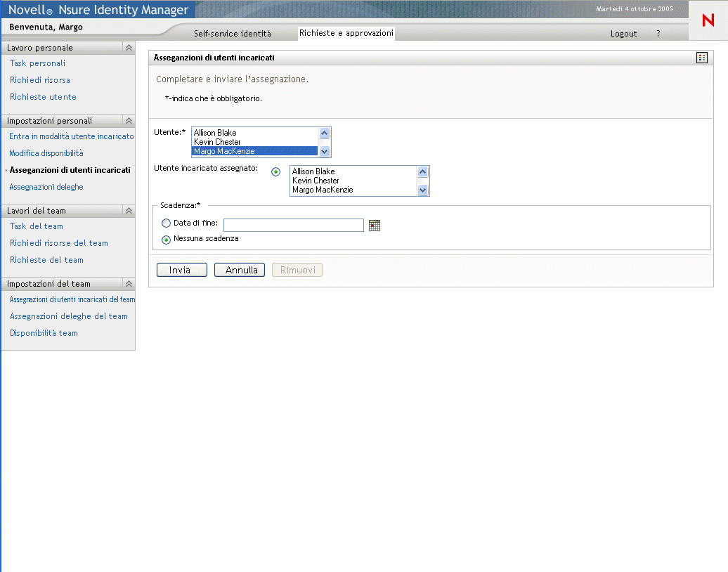Open Modifica disponibilità link

click(x=46, y=152)
